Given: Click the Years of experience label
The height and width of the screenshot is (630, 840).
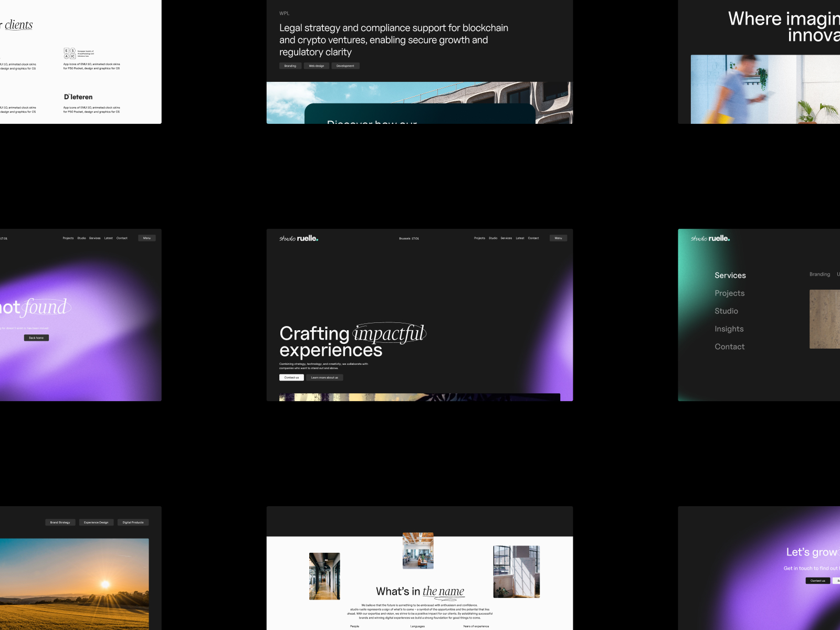Looking at the screenshot, I should [x=476, y=626].
